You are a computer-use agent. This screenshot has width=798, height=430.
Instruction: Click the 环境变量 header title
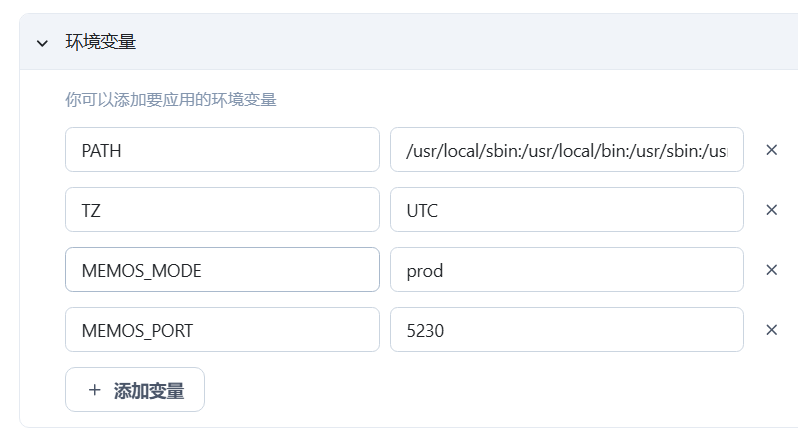100,42
